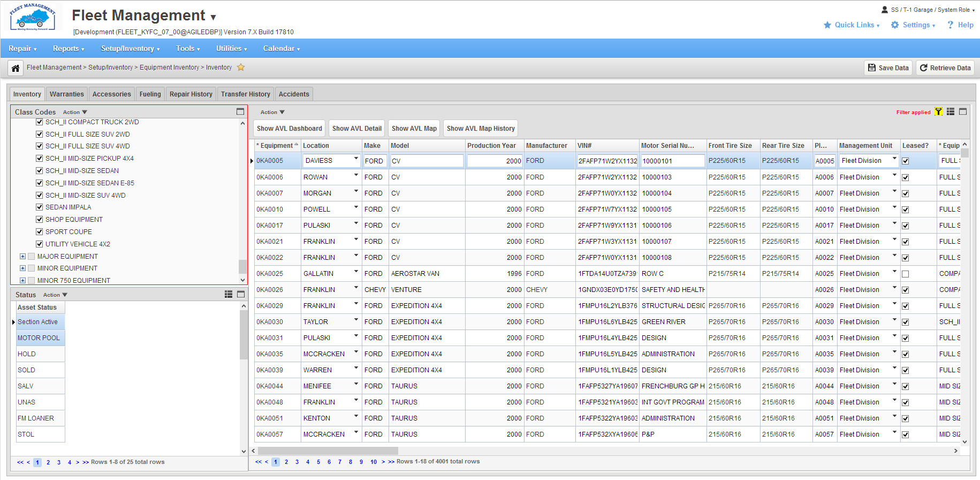Click Show AVL Detail button
The height and width of the screenshot is (480, 980).
357,129
